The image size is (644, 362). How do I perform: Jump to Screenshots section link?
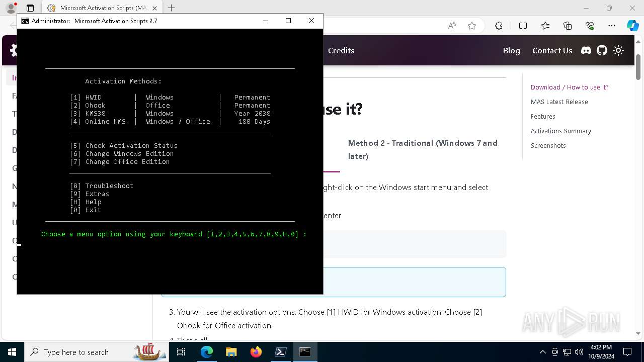click(x=548, y=145)
